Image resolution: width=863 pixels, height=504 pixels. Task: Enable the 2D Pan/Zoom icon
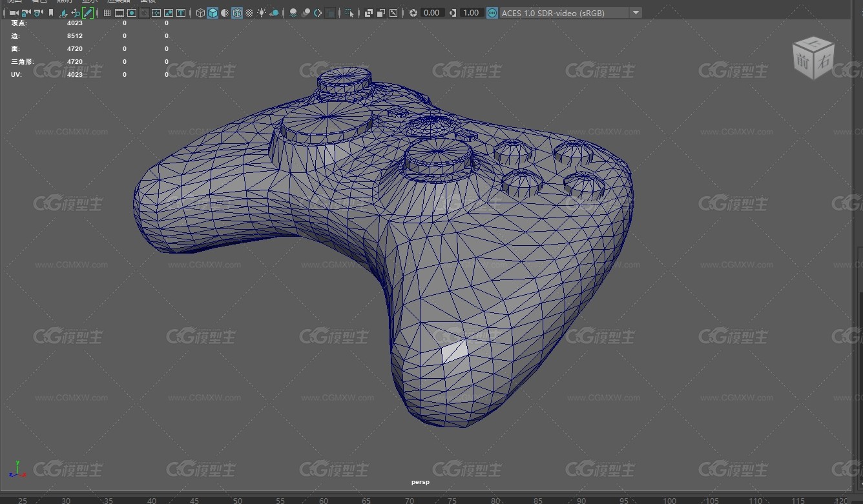[76, 13]
